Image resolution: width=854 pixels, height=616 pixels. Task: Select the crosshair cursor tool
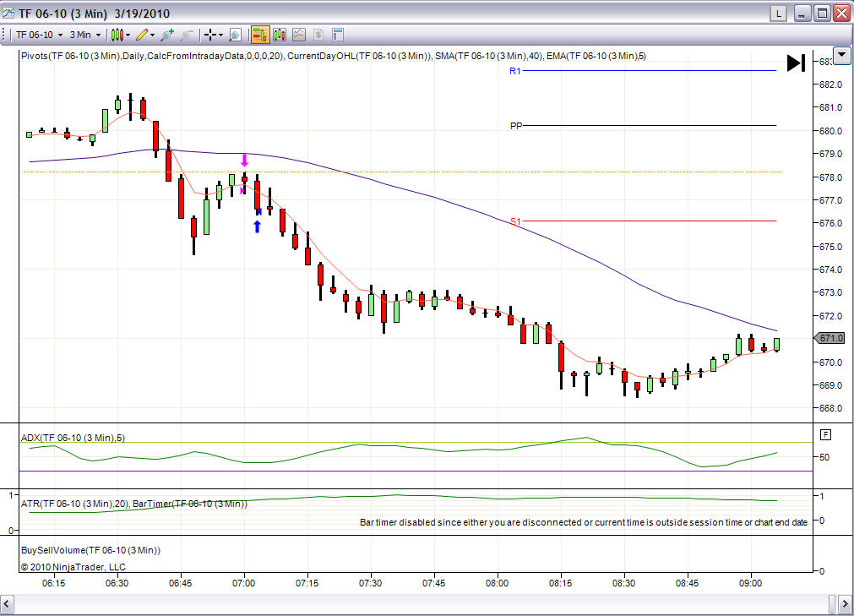[x=210, y=35]
